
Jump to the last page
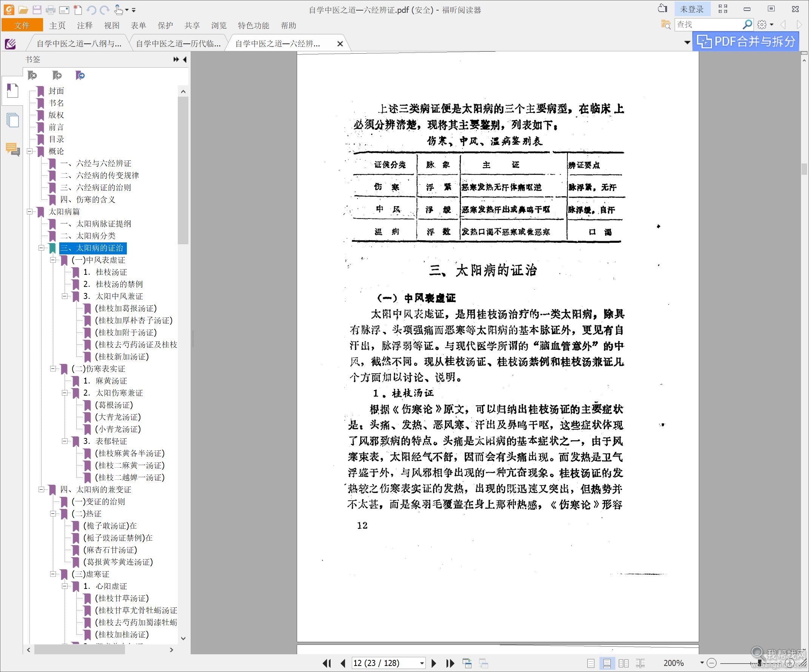click(450, 663)
